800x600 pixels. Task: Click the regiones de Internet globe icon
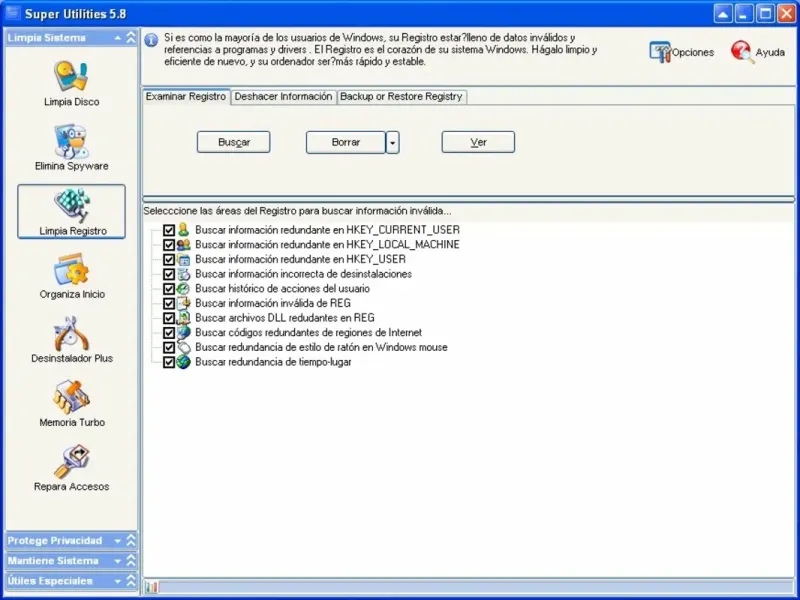click(x=184, y=333)
